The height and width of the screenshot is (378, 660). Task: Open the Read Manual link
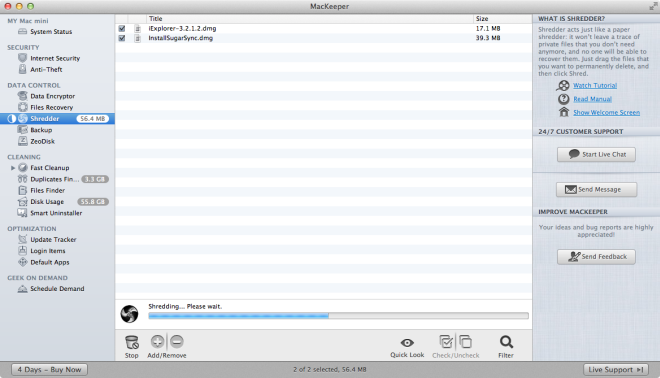click(x=592, y=99)
